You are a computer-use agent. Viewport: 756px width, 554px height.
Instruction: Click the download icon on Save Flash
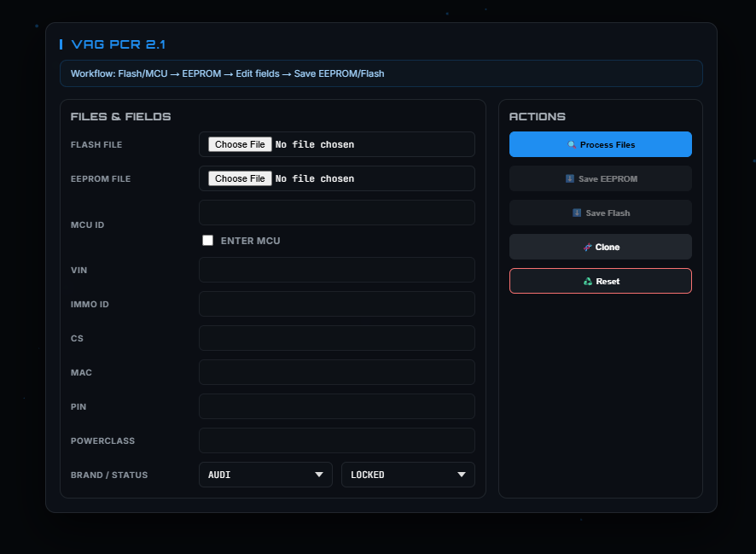(577, 213)
